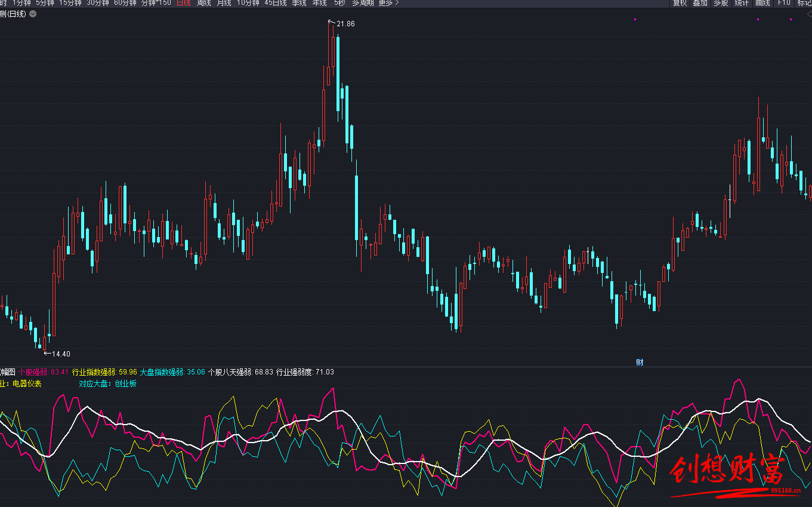Click the 21.86 high price label

[x=345, y=24]
